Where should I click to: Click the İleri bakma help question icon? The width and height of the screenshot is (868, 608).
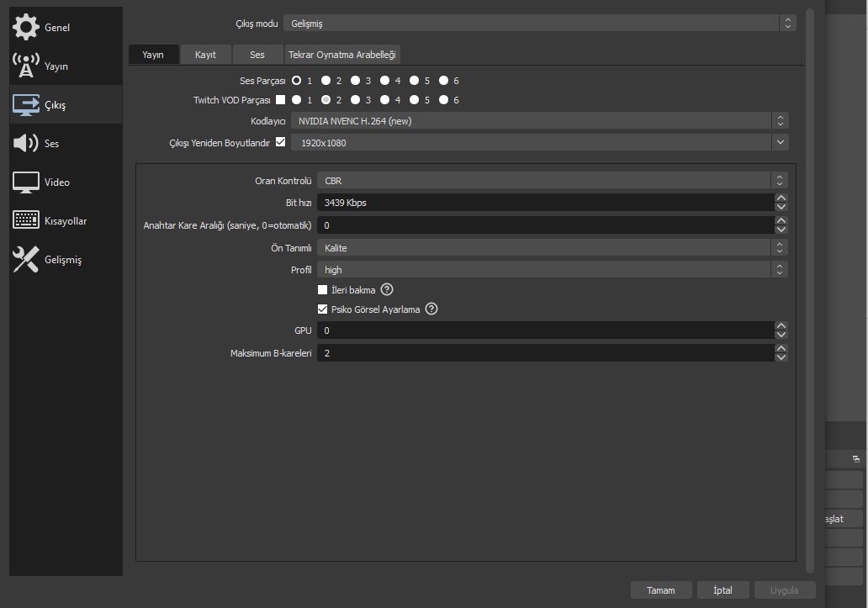pos(387,289)
